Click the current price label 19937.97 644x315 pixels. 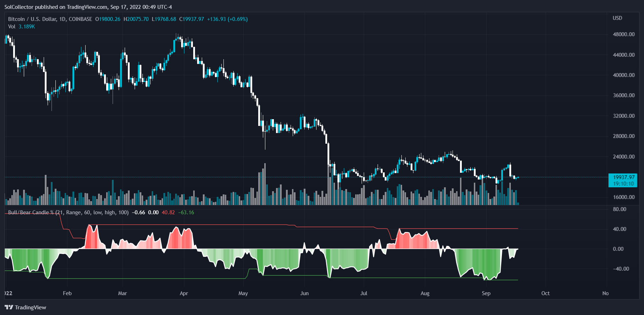coord(624,177)
